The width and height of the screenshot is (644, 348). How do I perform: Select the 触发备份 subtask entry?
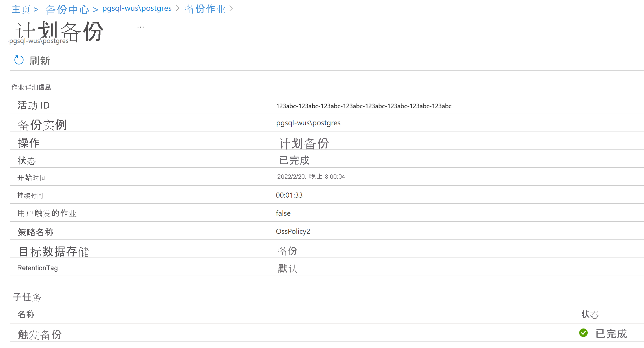[40, 334]
